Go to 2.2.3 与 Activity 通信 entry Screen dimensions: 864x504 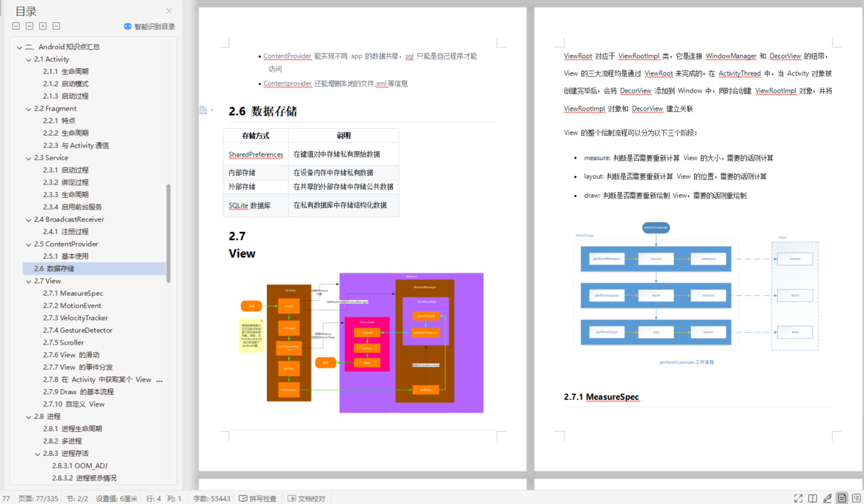click(76, 145)
